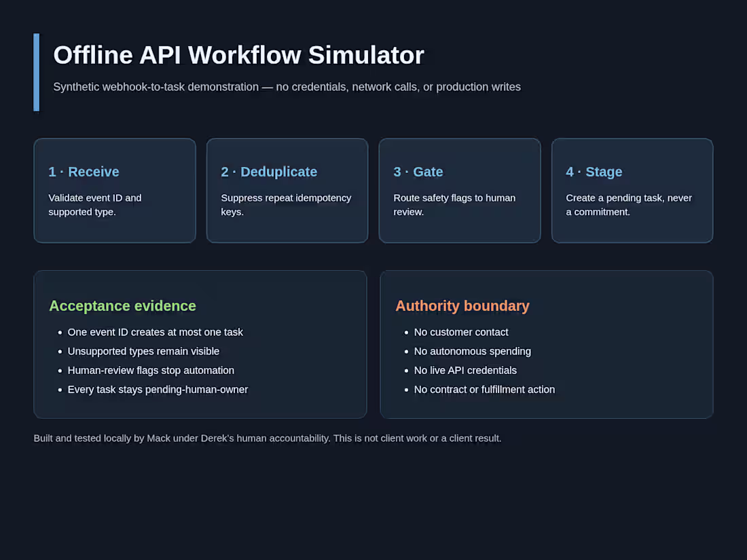Select the 1 · Receive card heading
This screenshot has height=560, width=747.
tap(84, 172)
